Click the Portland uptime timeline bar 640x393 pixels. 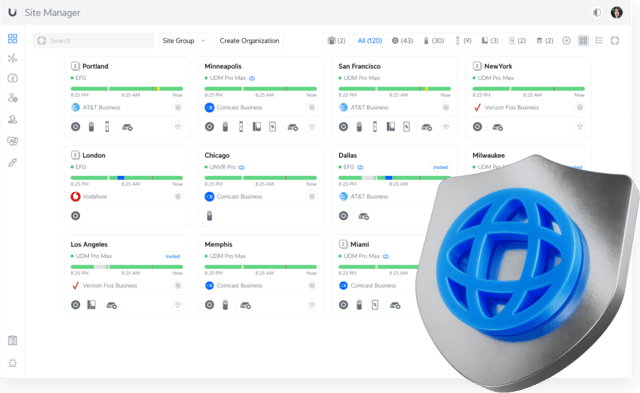click(127, 89)
